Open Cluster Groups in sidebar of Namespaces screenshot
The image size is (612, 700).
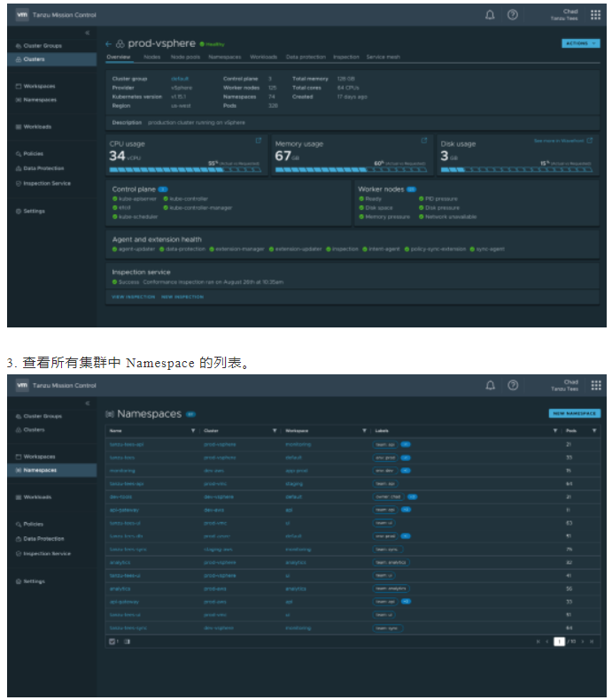(43, 417)
